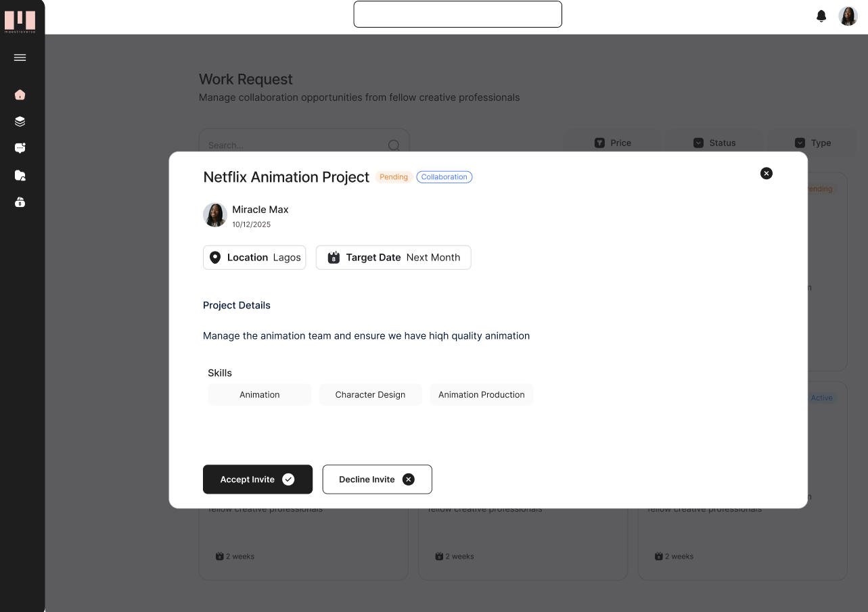Select the Character Design skill chip
The image size is (868, 612).
point(370,394)
